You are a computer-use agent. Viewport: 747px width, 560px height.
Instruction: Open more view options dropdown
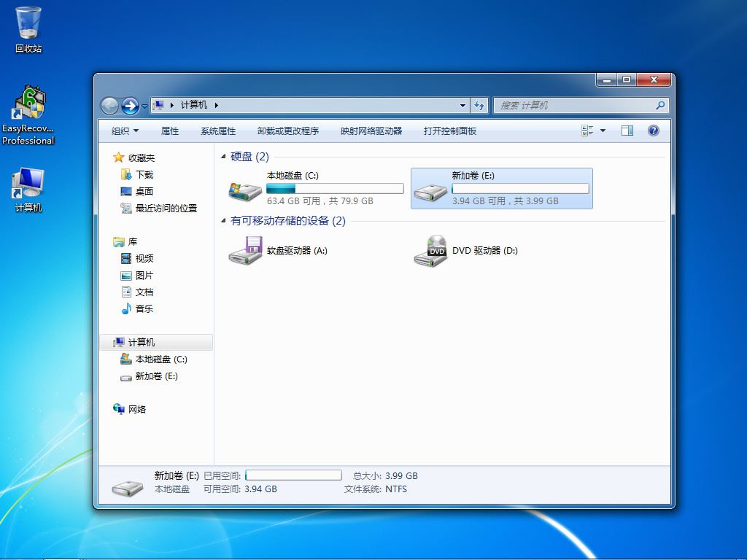pos(603,131)
